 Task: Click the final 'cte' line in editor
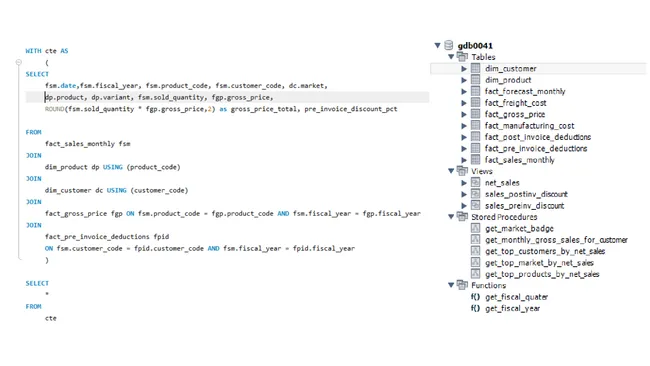coord(51,318)
